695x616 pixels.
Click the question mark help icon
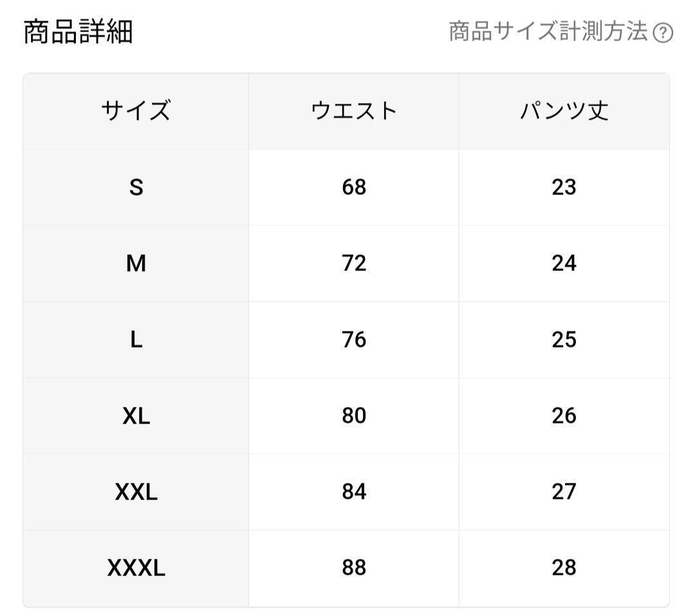663,33
